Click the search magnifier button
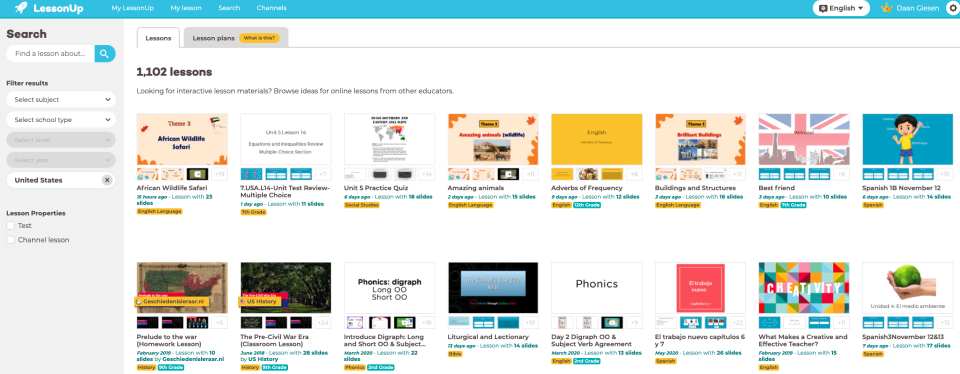The image size is (960, 374). (105, 54)
